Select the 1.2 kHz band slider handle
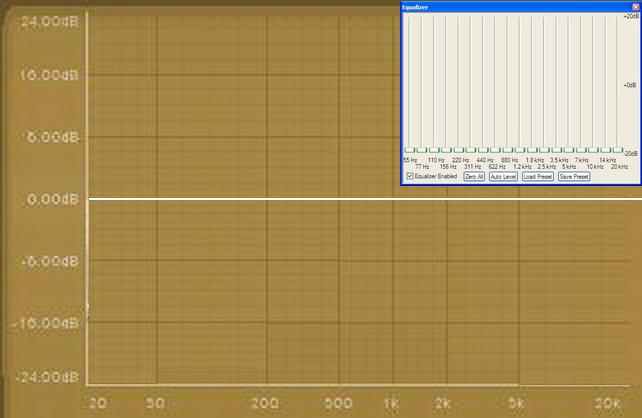642x418 pixels. [x=520, y=150]
